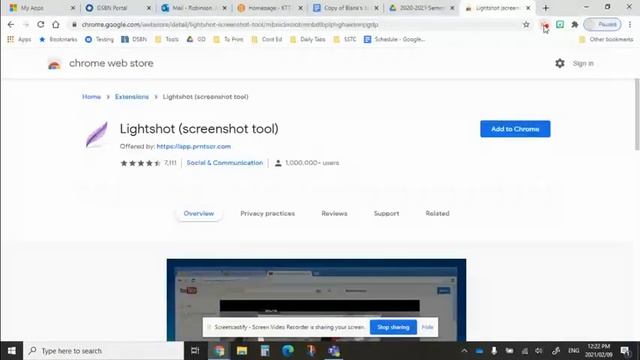Select the Related tab
Screen dimensions: 640x360
[x=437, y=213]
